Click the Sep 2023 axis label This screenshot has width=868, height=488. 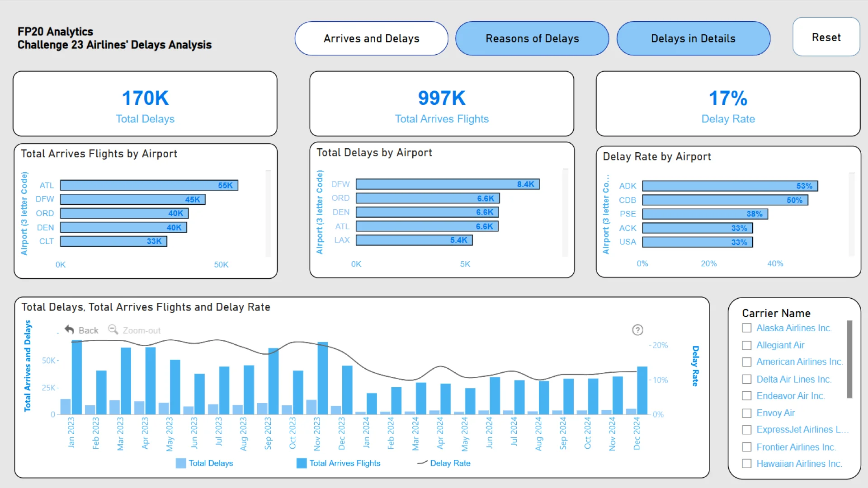coord(268,433)
